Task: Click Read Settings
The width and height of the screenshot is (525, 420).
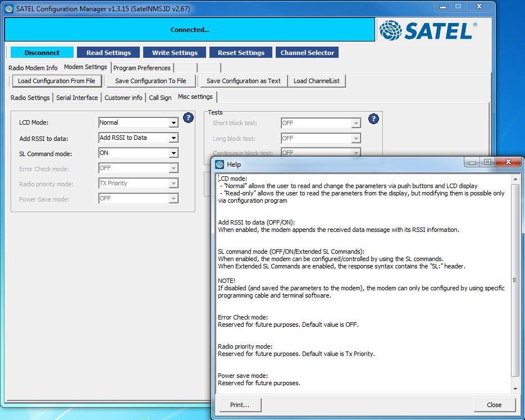Action: coord(108,53)
